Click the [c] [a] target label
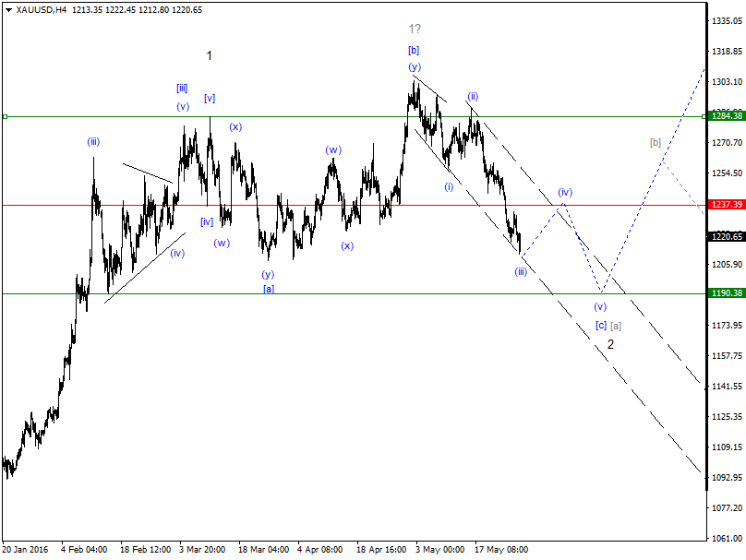Viewport: 746px width, 560px height. [608, 325]
